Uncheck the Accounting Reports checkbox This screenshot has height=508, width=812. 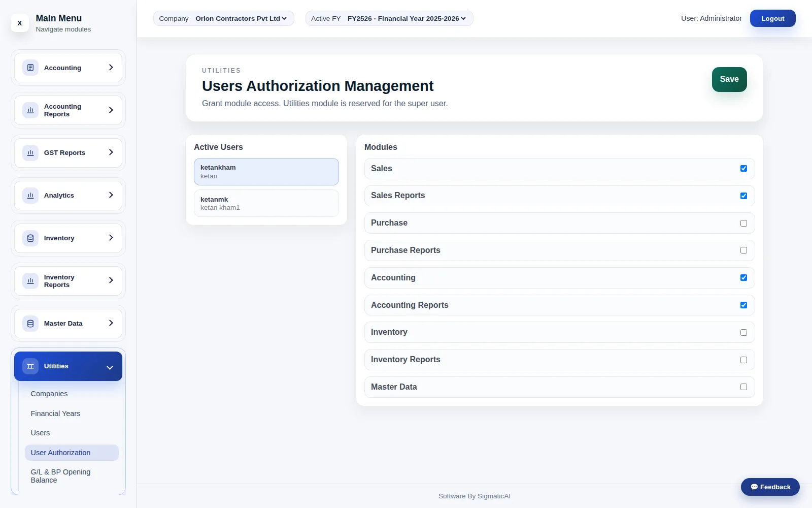pos(743,305)
